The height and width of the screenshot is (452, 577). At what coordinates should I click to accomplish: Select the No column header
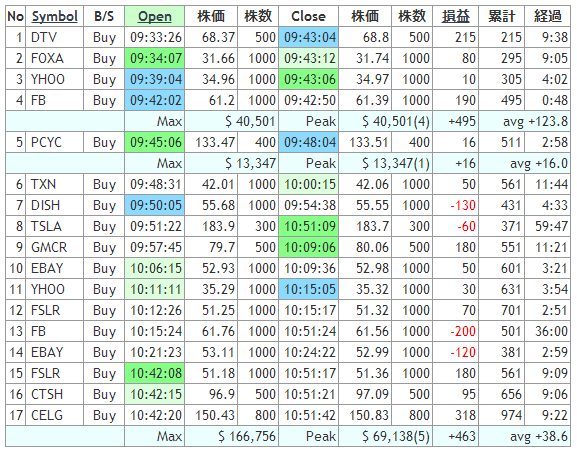coord(15,16)
